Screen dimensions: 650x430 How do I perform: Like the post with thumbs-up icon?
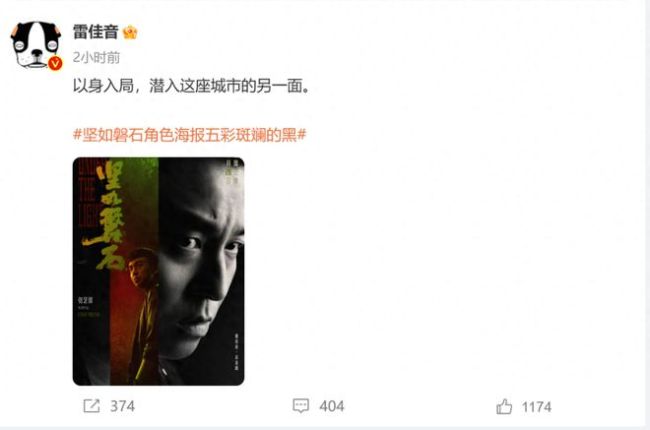(504, 406)
